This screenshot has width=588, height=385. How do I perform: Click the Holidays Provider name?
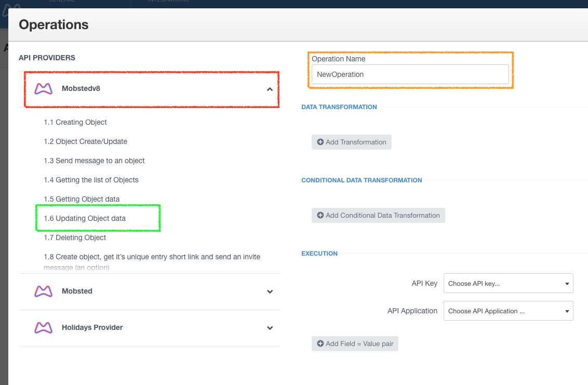pos(92,327)
